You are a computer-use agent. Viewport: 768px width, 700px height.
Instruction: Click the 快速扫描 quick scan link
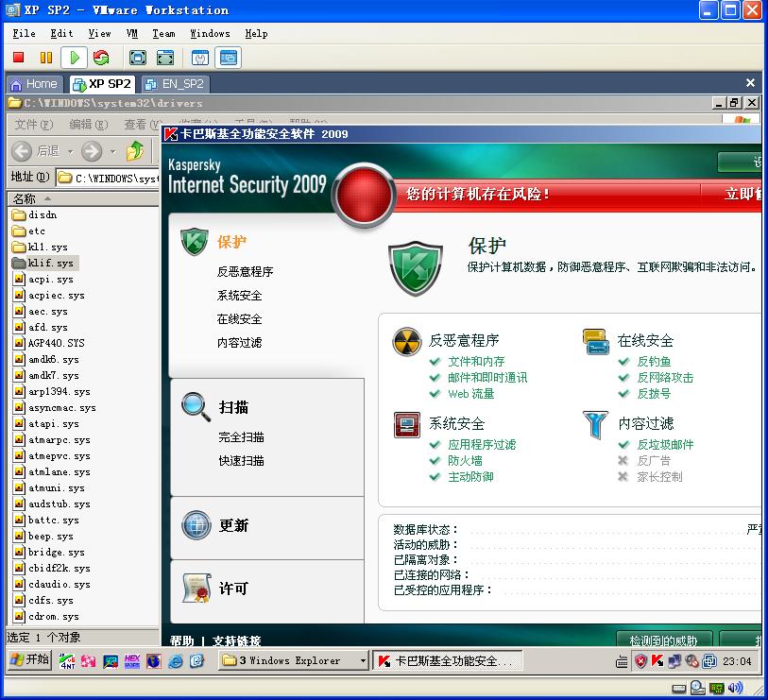pyautogui.click(x=241, y=460)
